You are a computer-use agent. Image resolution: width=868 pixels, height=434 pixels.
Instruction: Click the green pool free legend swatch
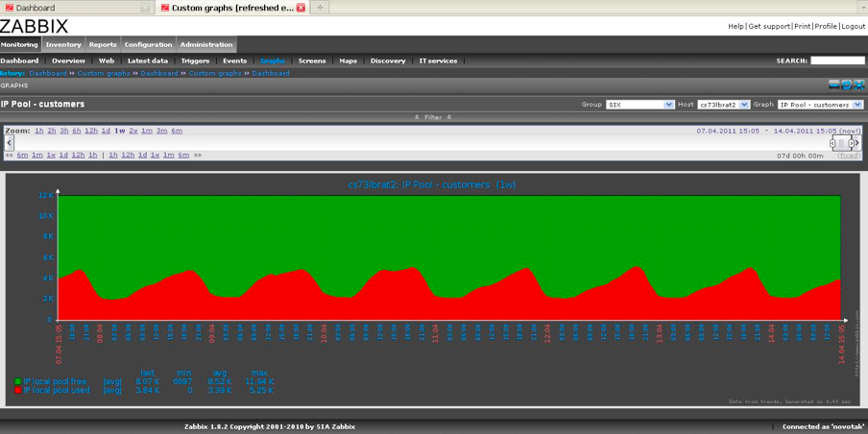[18, 381]
